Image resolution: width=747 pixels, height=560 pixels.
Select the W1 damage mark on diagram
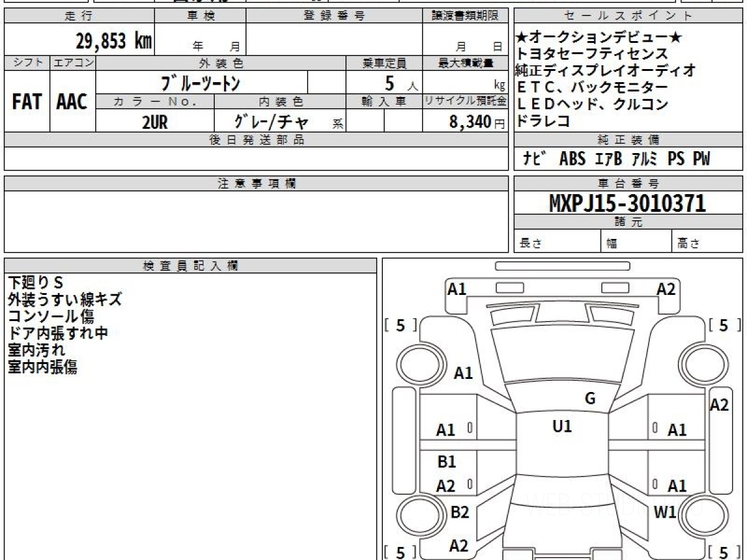[x=665, y=513]
